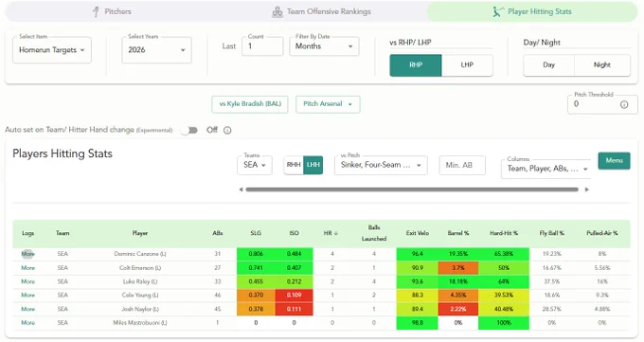Click the horizontal scrollbar right arrow
This screenshot has width=644, height=342.
click(x=587, y=189)
